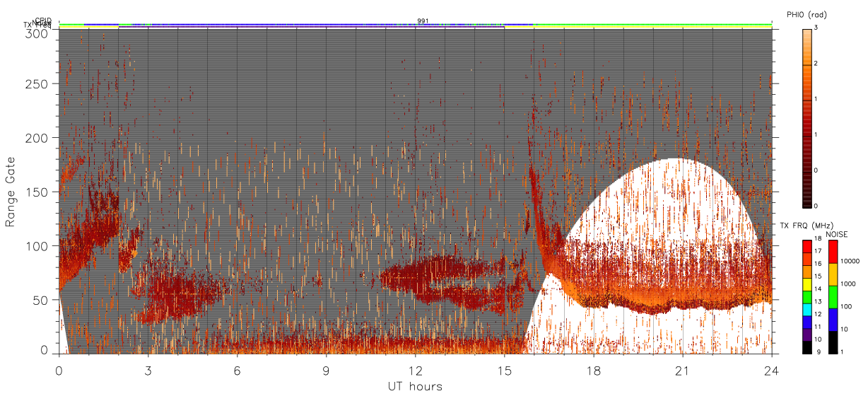Click the purple 10-11 MHz TX FRQ swatch

pyautogui.click(x=807, y=335)
